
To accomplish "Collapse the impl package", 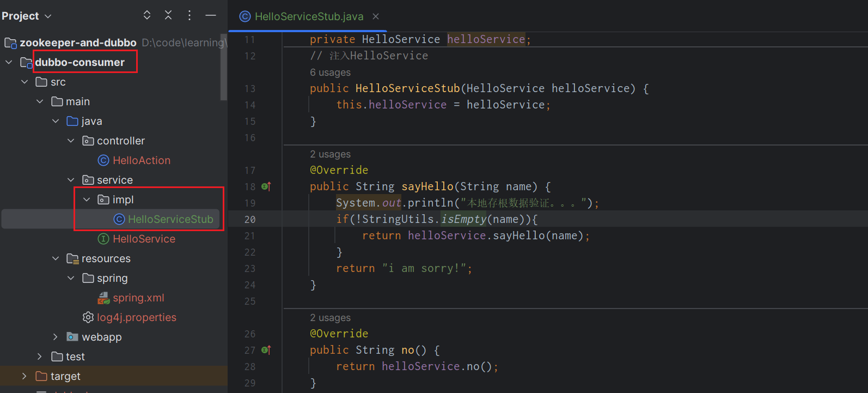I will 87,199.
